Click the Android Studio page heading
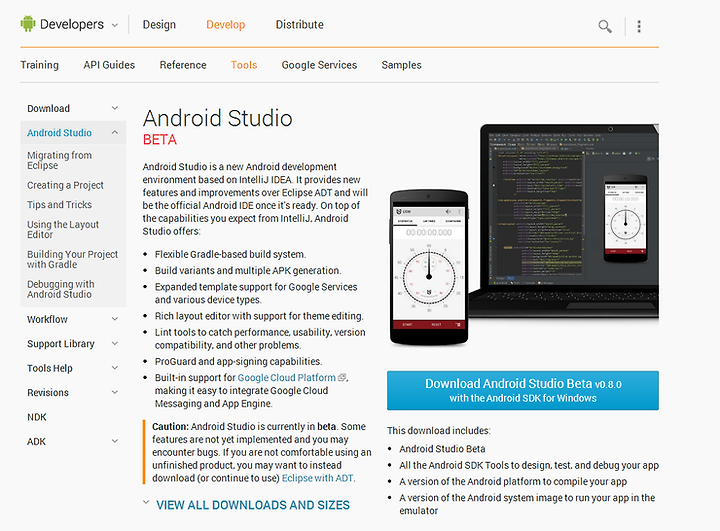720x531 pixels. click(x=217, y=118)
